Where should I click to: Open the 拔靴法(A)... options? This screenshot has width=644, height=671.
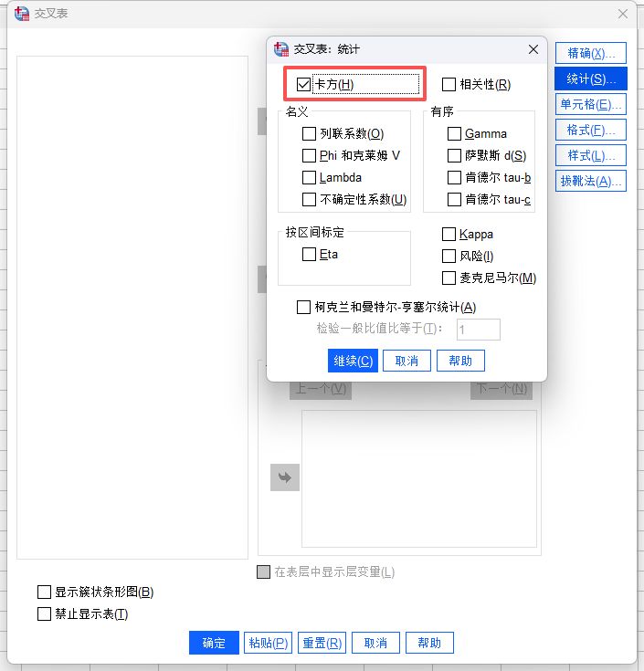coord(591,181)
